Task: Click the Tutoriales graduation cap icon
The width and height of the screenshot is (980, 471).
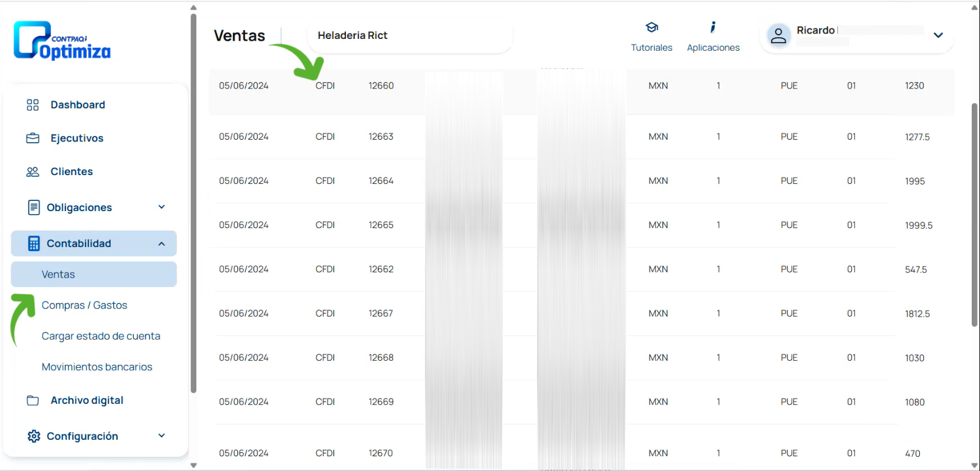Action: click(652, 27)
